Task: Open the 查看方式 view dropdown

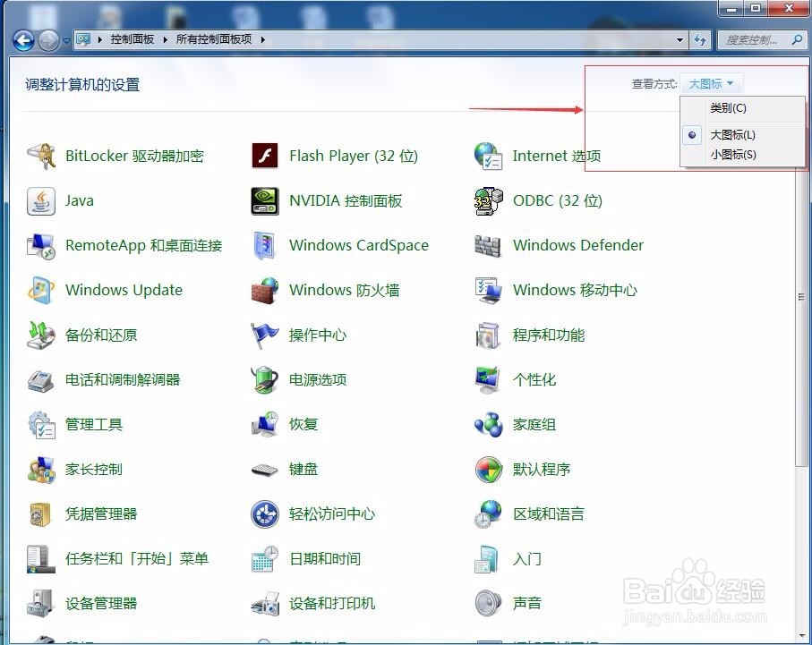Action: point(712,83)
